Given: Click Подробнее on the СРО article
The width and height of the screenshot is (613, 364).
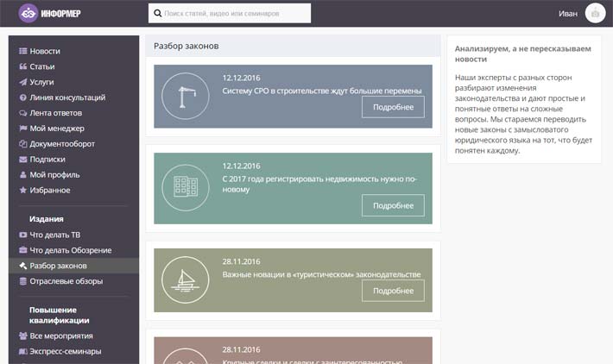Looking at the screenshot, I should click(x=393, y=107).
